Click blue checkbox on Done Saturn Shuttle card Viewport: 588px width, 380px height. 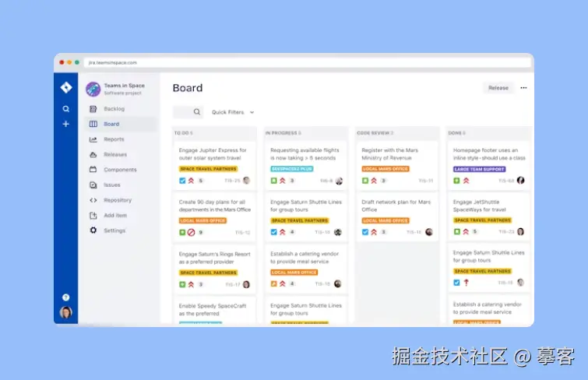point(456,283)
